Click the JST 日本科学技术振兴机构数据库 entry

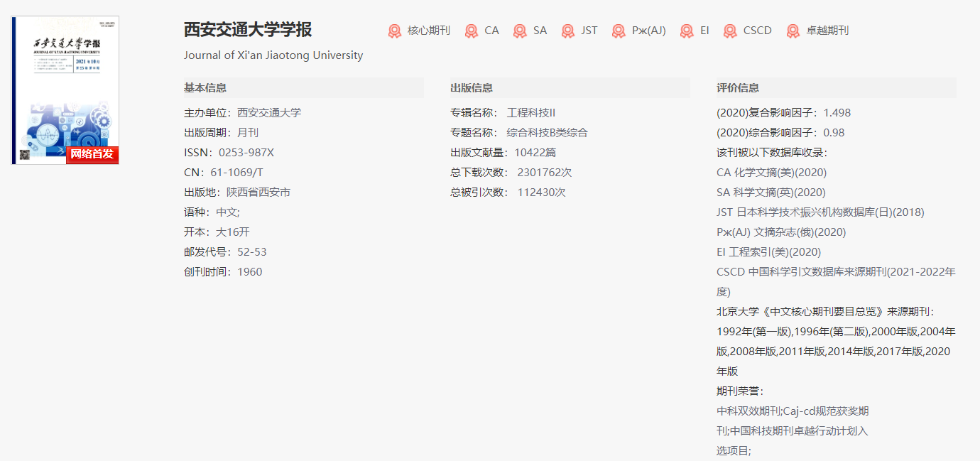820,212
